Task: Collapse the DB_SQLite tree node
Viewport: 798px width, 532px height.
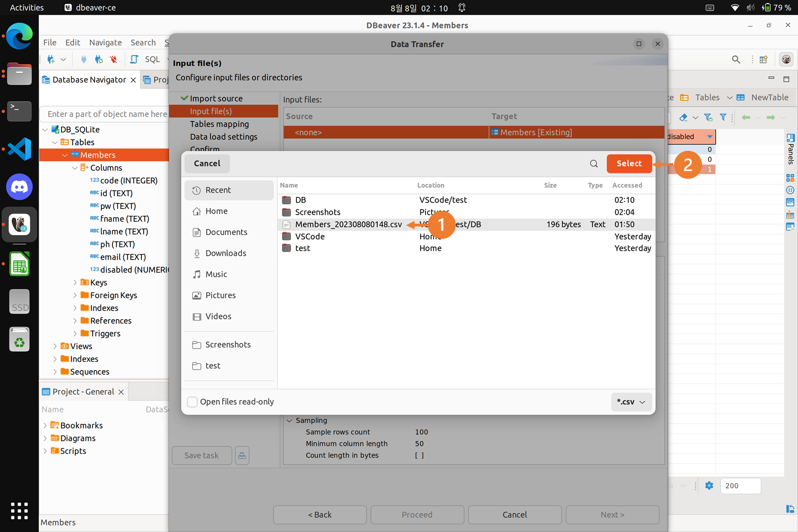Action: pos(45,130)
